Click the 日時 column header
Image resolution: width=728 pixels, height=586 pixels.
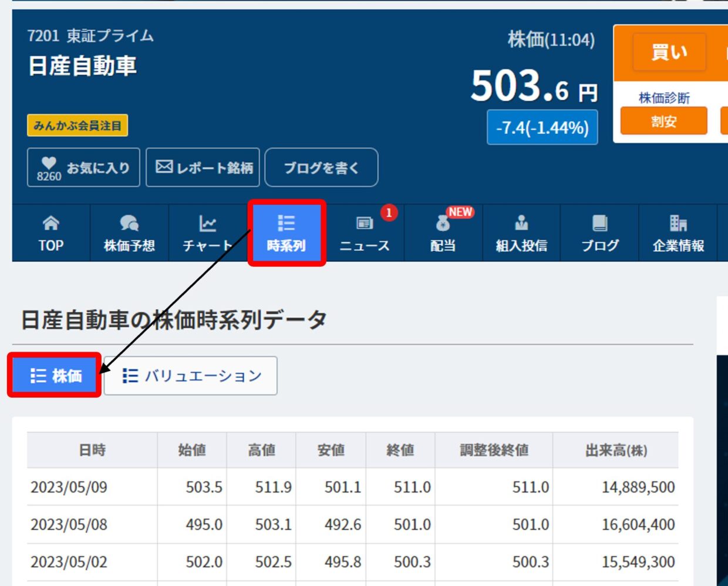(92, 450)
